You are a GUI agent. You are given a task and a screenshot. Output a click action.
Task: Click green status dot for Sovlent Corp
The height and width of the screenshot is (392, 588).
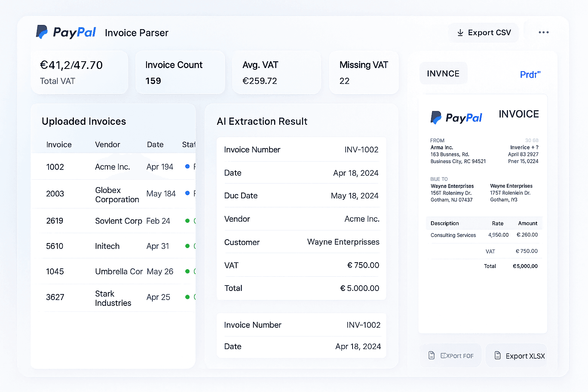pos(187,220)
